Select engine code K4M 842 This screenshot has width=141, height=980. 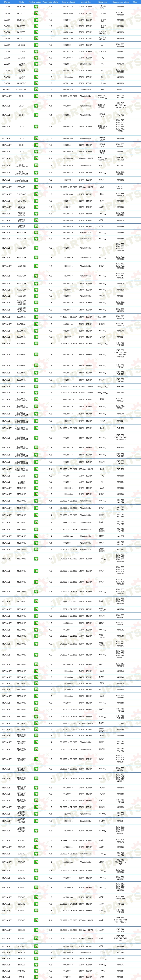click(120, 52)
